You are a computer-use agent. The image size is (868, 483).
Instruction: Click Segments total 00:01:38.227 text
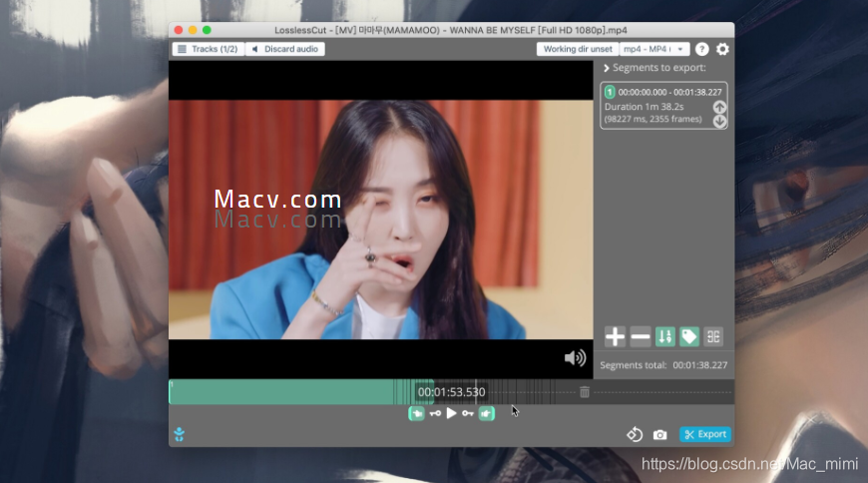click(663, 365)
